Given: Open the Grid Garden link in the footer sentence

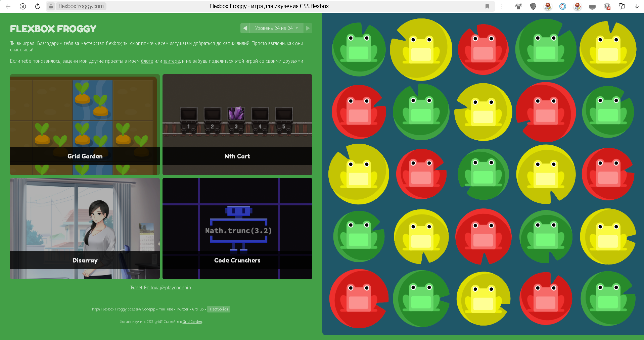Looking at the screenshot, I should tap(192, 322).
